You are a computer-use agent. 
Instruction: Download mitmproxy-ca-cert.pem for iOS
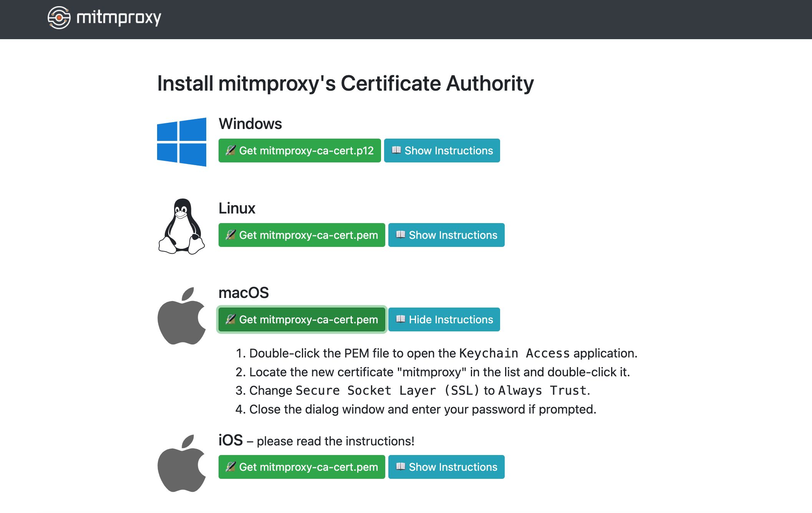302,467
